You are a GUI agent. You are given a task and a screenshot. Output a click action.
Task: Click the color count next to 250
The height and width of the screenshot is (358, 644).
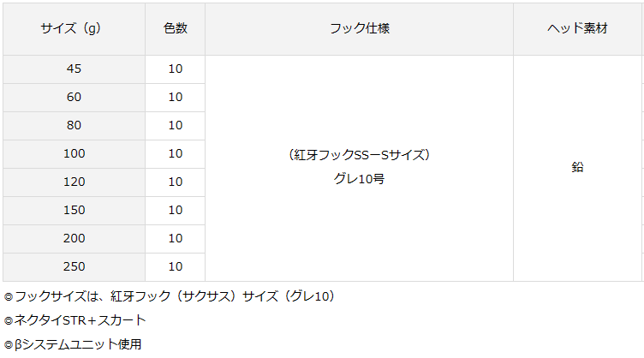click(176, 267)
